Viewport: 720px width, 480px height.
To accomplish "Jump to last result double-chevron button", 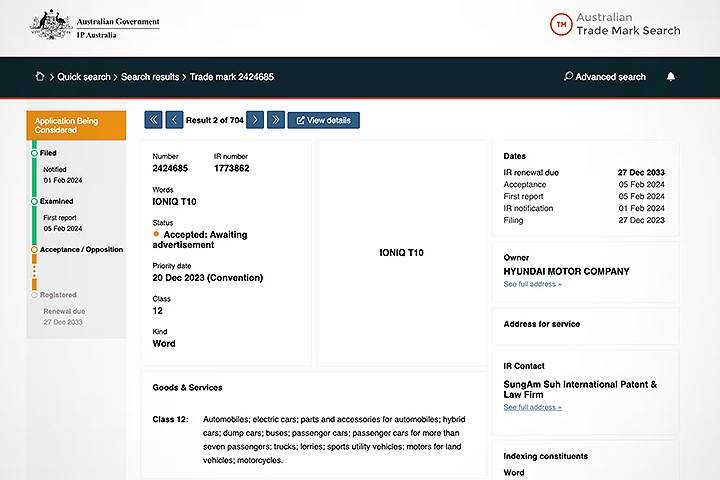I will click(276, 120).
